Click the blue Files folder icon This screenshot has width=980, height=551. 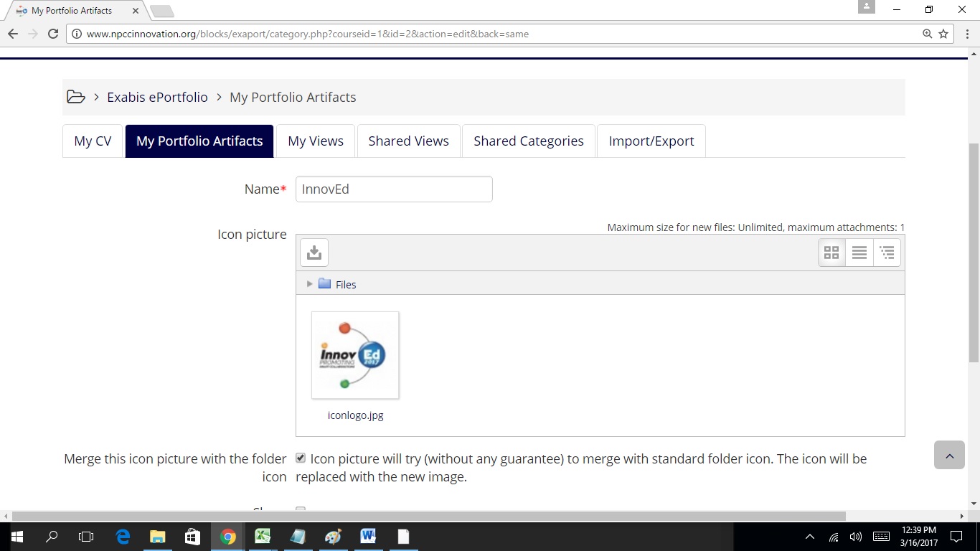click(x=324, y=284)
